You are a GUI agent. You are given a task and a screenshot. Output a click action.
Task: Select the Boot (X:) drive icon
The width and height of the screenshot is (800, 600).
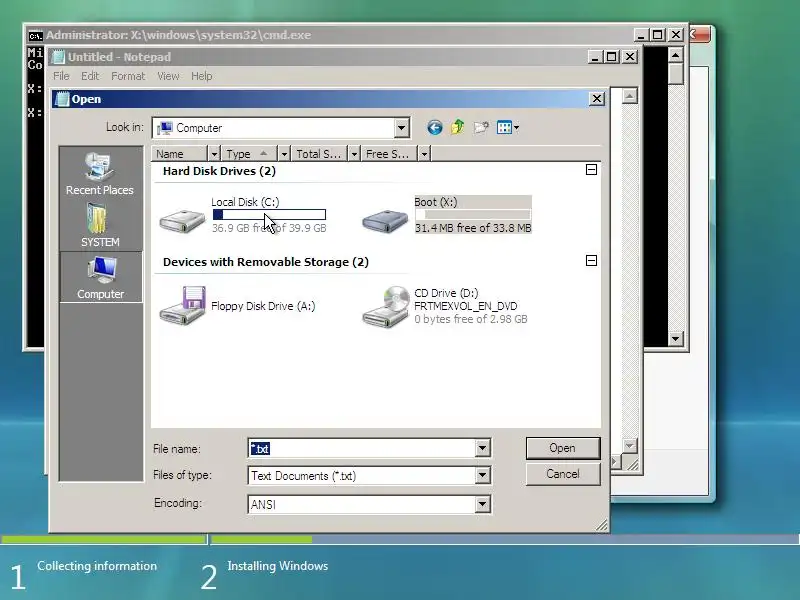click(x=385, y=221)
